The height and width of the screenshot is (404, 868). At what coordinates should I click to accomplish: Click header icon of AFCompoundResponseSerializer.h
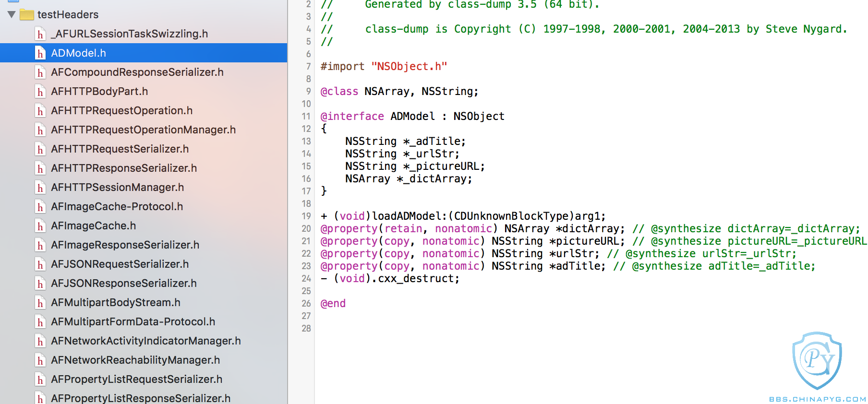pos(40,72)
